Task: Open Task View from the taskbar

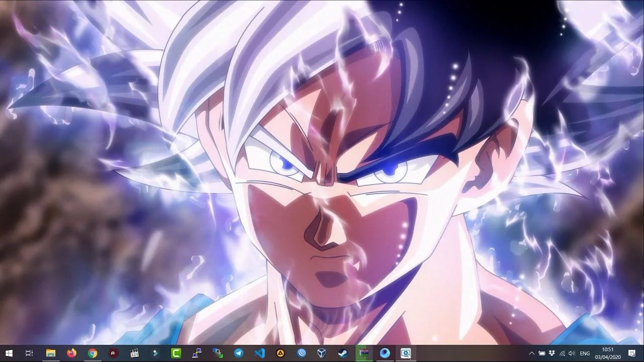Action: (29, 353)
